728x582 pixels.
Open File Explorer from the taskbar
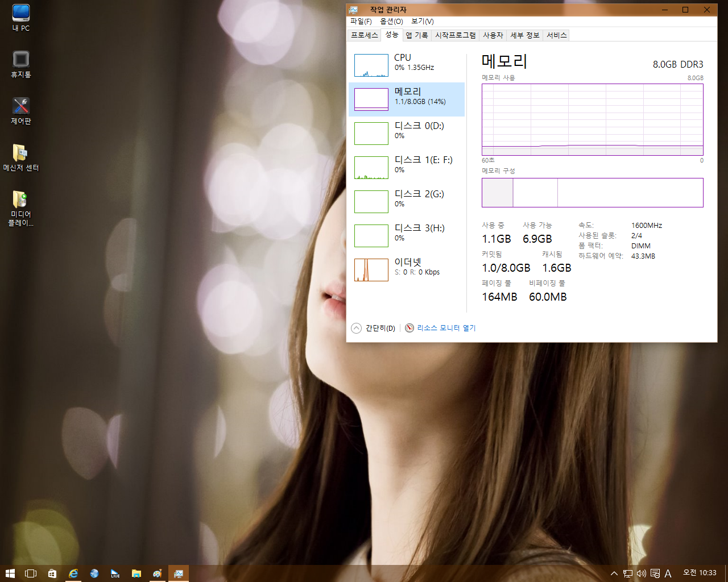[x=136, y=573]
